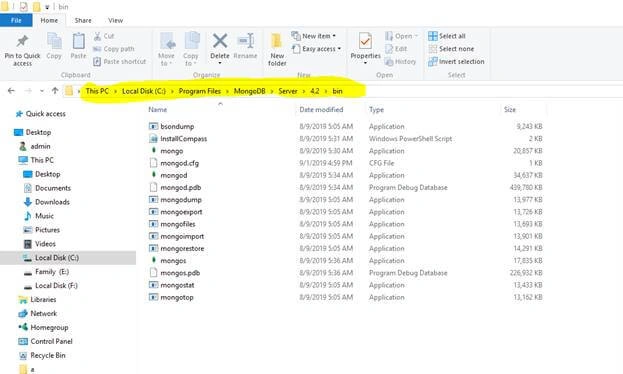Open Network in navigation pane

click(38, 314)
